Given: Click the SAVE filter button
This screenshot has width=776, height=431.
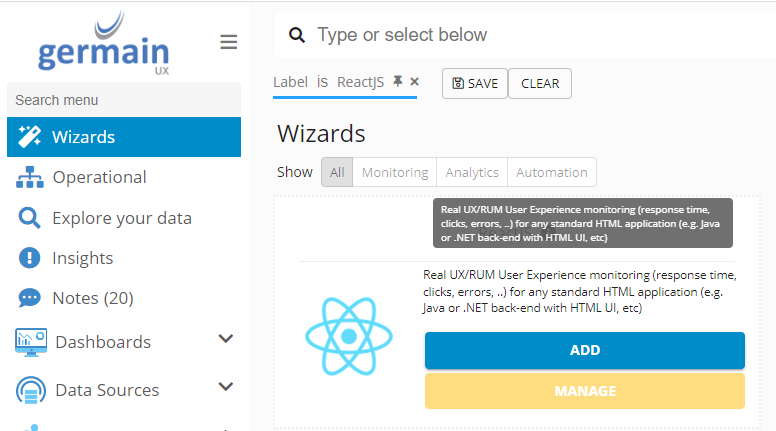Looking at the screenshot, I should point(475,84).
